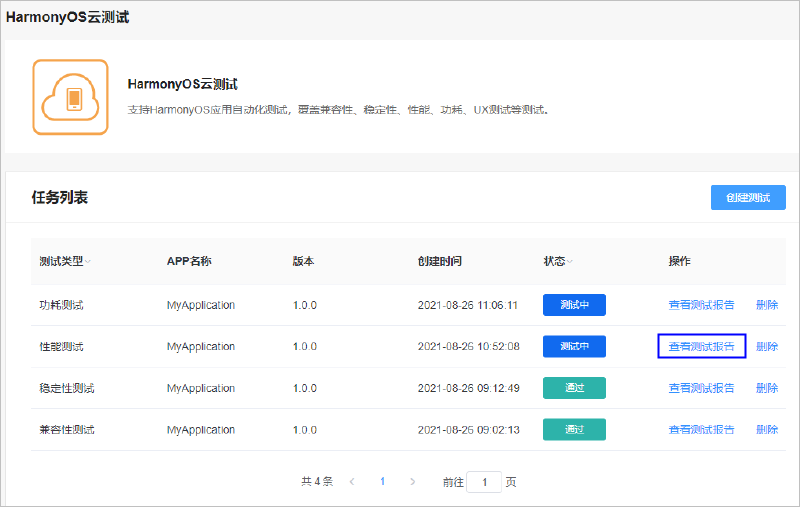Go to previous page with left arrow
Viewport: 800px width, 507px height.
(x=352, y=481)
